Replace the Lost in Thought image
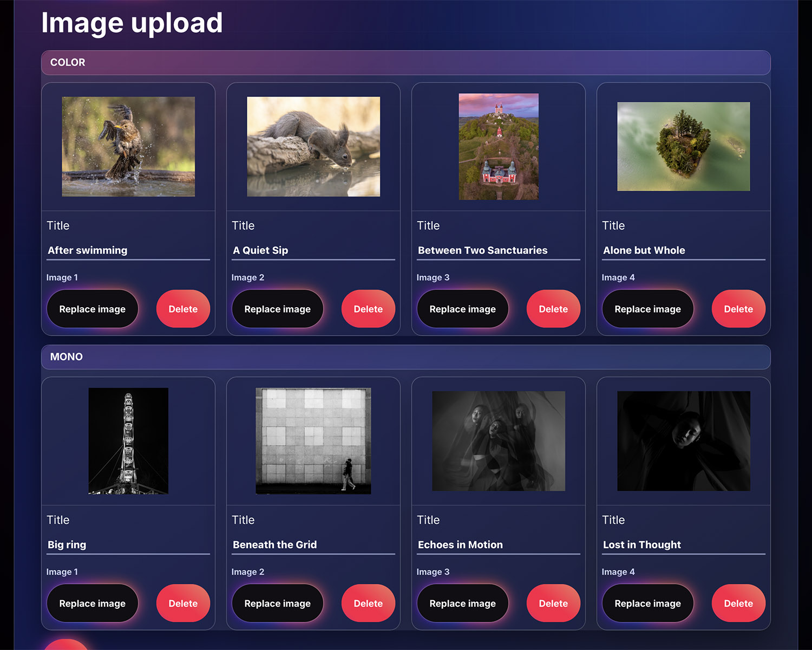 coord(647,603)
